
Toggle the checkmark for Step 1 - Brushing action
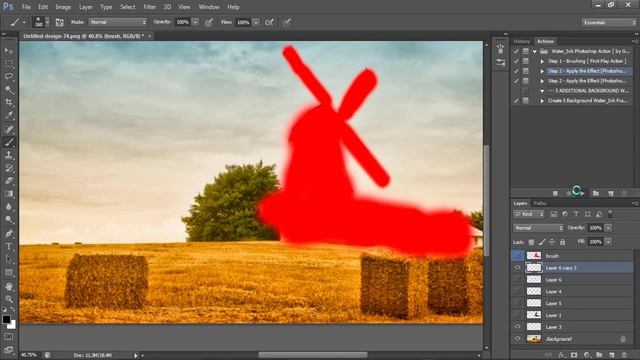tap(516, 61)
